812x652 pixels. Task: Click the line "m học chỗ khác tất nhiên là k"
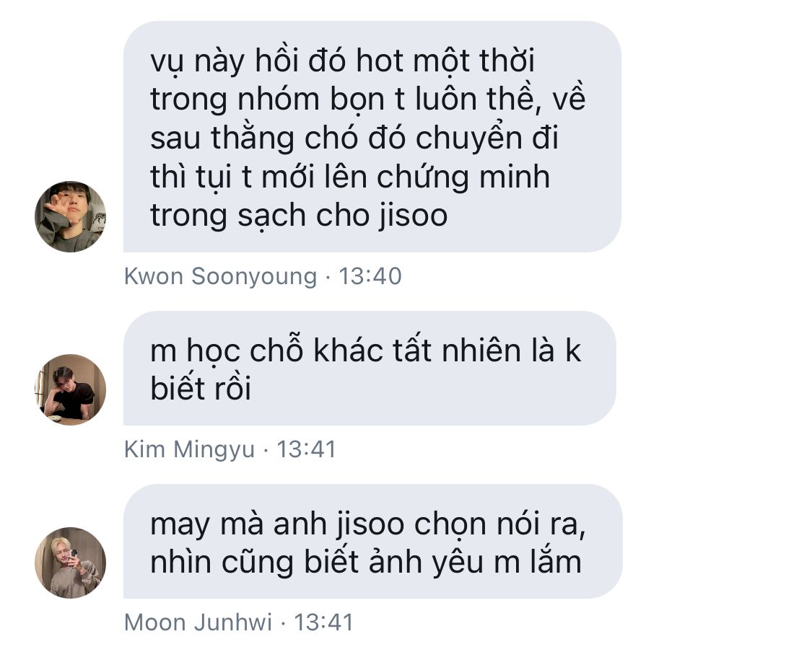coord(366,351)
